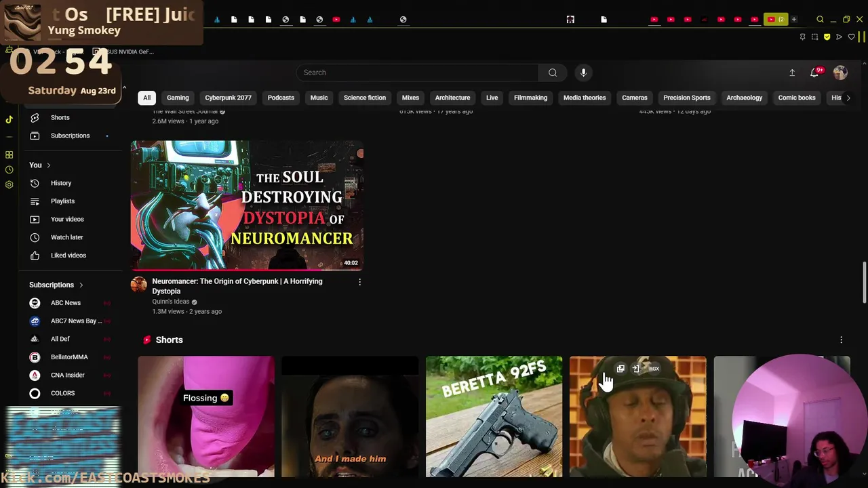Open the Neuromancer: The Origin of Cyberpunk title
This screenshot has width=868, height=488.
point(237,286)
